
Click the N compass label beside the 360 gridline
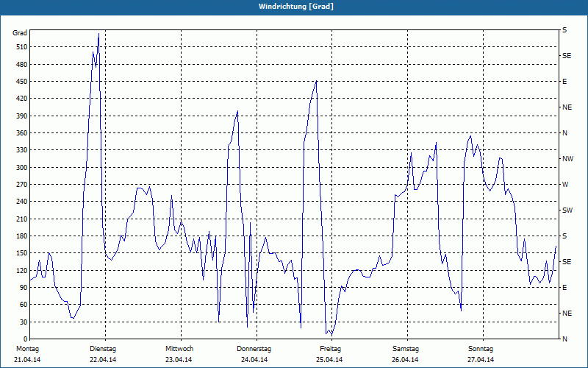pyautogui.click(x=564, y=133)
